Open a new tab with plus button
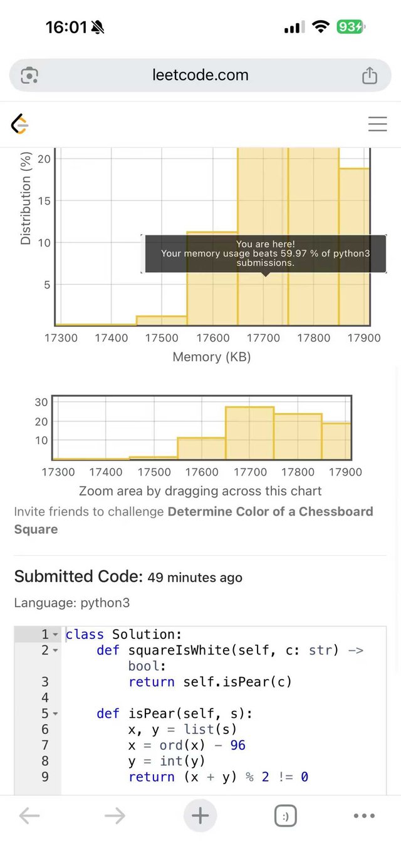401x868 pixels. click(x=200, y=815)
